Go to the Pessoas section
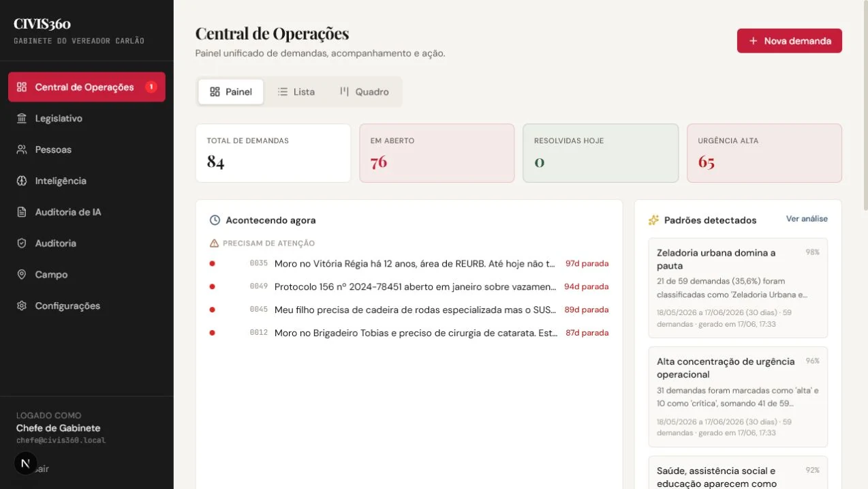Viewport: 868px width, 489px height. [87, 149]
